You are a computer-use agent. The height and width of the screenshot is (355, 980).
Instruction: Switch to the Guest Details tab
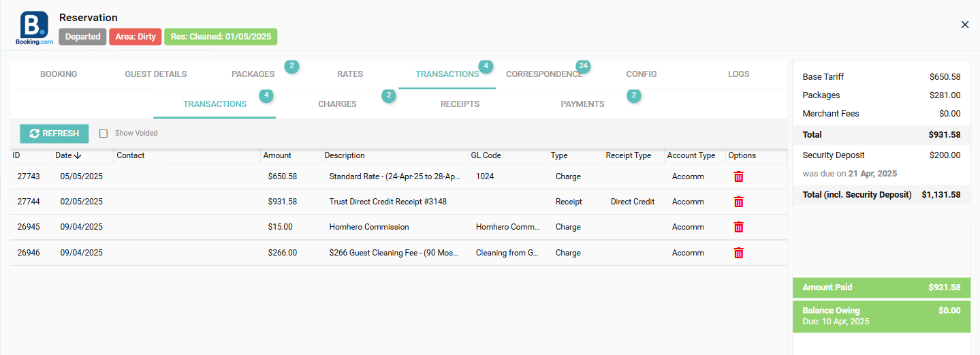coord(155,74)
